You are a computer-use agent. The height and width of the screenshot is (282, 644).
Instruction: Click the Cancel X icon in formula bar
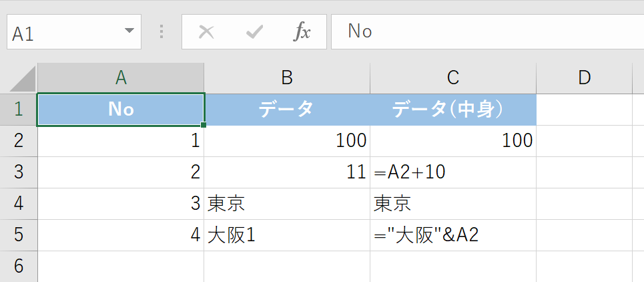point(207,32)
